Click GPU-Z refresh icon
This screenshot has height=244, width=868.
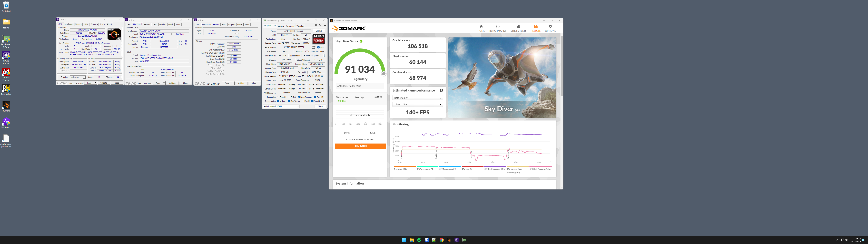(x=320, y=25)
